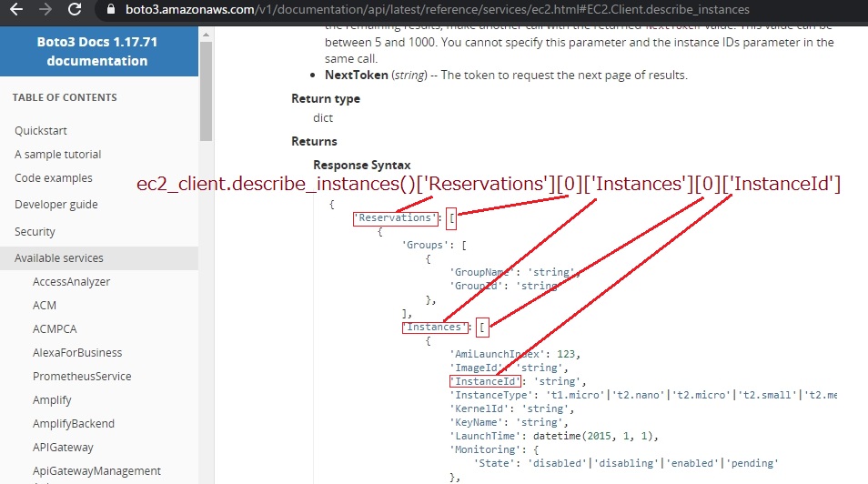This screenshot has width=868, height=484.
Task: Open ACMPCA service docs
Action: tap(55, 329)
